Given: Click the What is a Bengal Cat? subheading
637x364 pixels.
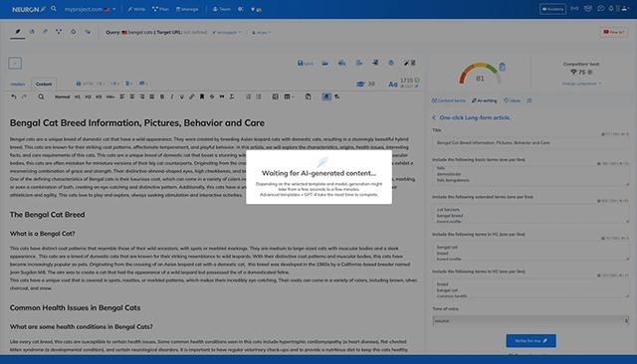Looking at the screenshot, I should pos(42,234).
